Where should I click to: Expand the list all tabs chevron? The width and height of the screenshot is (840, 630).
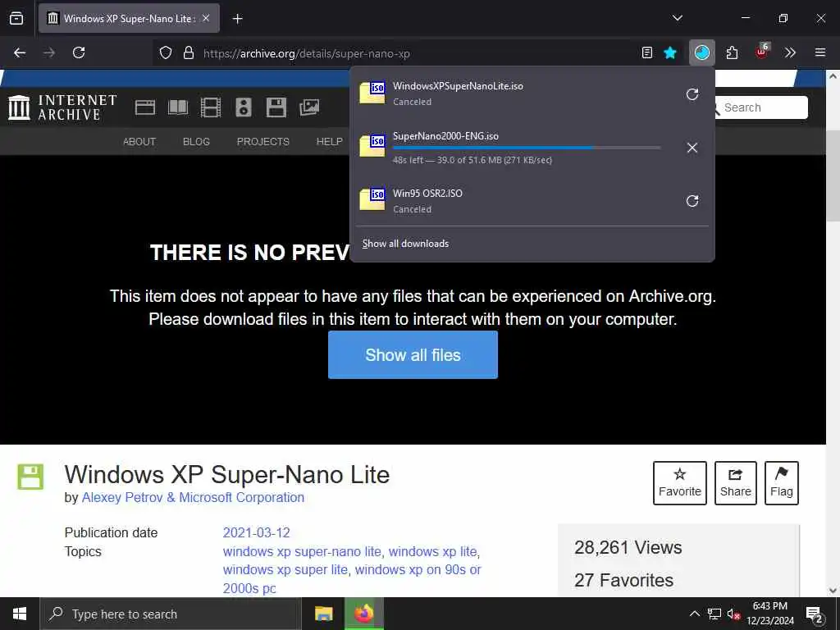tap(677, 18)
